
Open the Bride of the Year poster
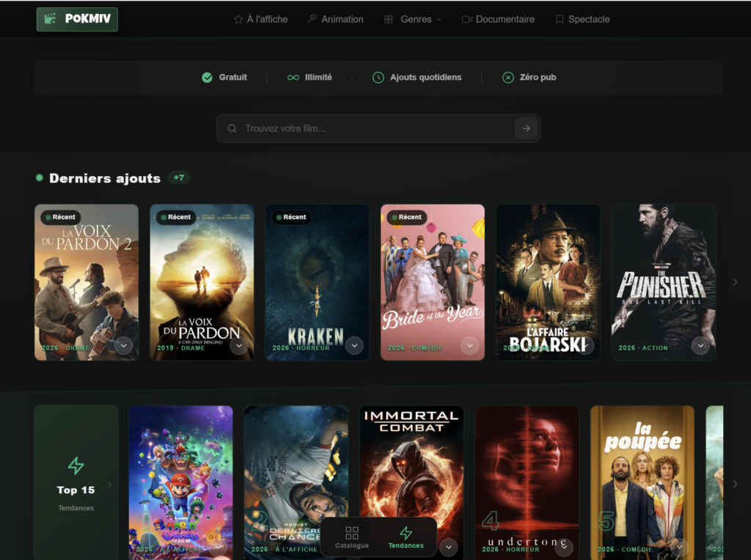(x=433, y=282)
